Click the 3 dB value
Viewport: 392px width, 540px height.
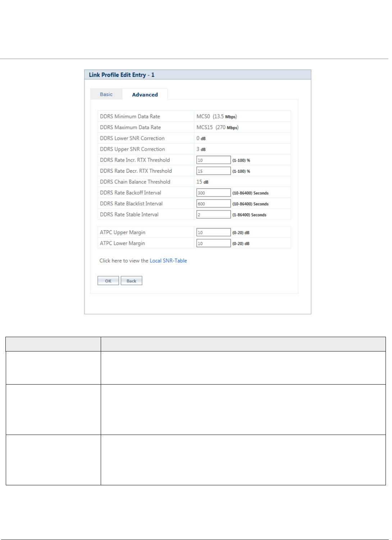[x=201, y=149]
